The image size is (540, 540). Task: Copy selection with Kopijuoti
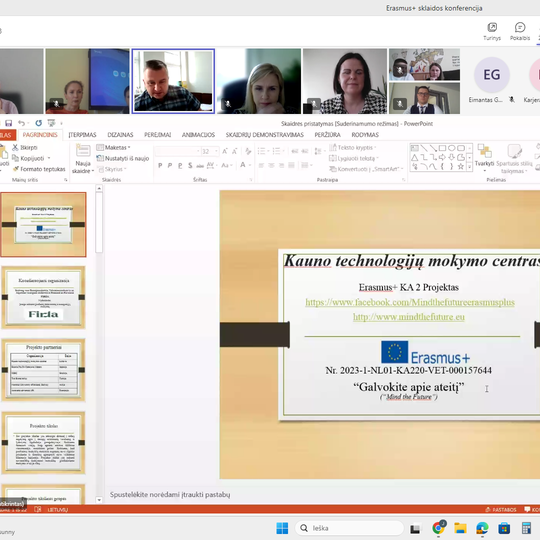(28, 158)
